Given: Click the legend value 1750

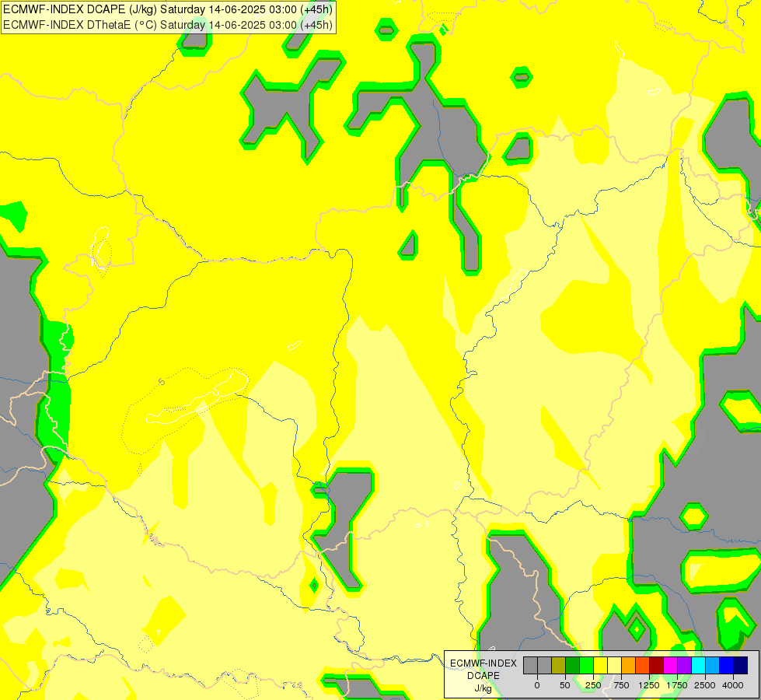Looking at the screenshot, I should tap(677, 685).
